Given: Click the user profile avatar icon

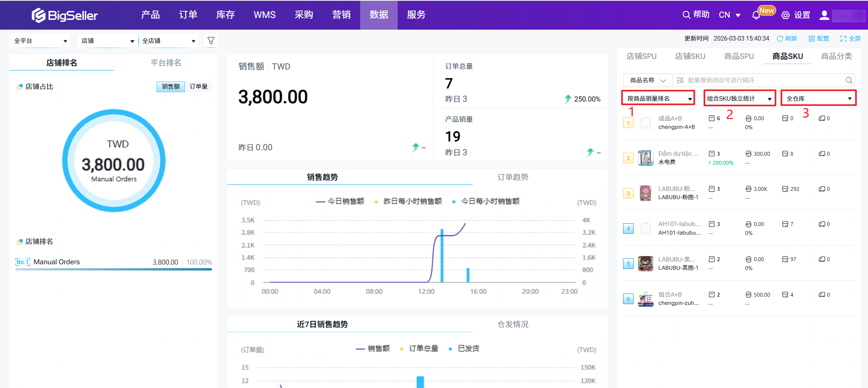Looking at the screenshot, I should click(824, 15).
